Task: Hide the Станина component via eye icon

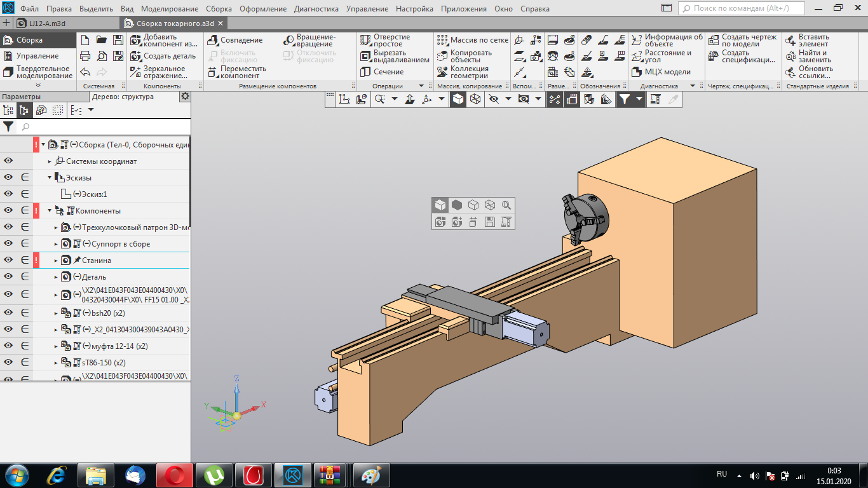Action: pyautogui.click(x=9, y=261)
